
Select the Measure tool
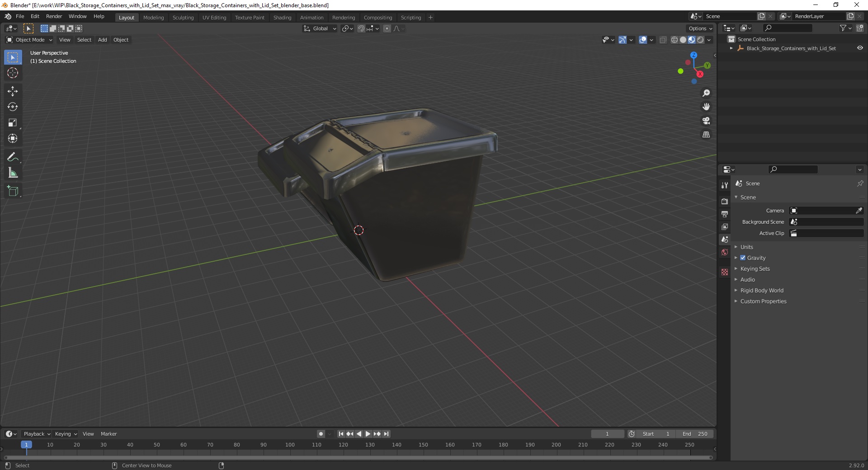13,173
